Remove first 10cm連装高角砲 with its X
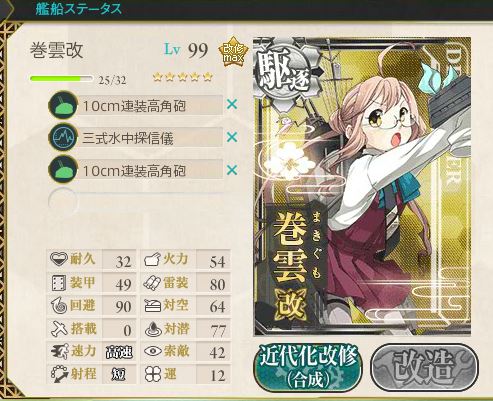The image size is (493, 401). click(232, 105)
